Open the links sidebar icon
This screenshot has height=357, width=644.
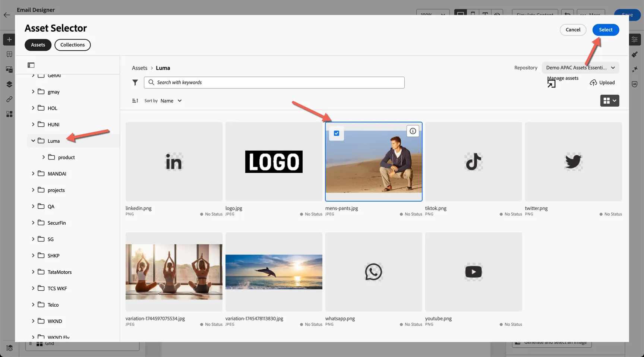[9, 99]
